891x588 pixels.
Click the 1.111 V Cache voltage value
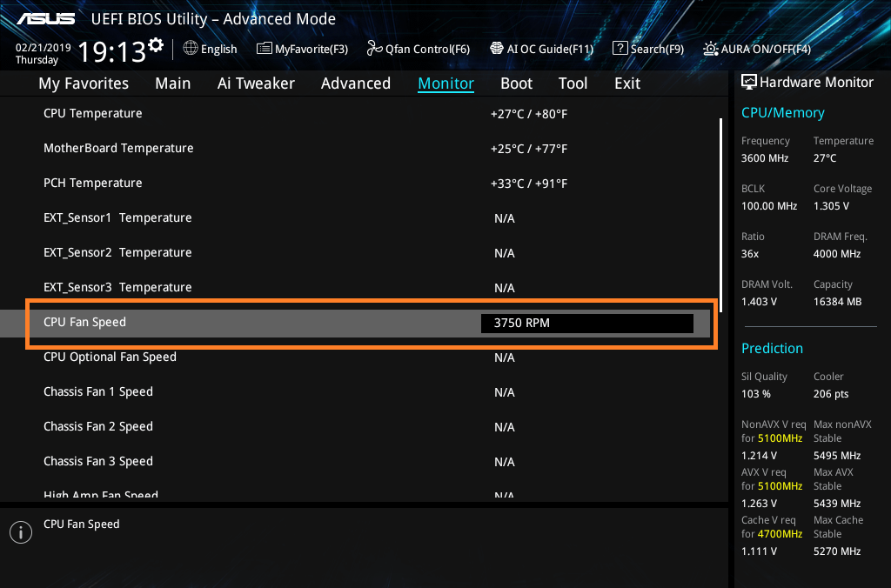(759, 551)
